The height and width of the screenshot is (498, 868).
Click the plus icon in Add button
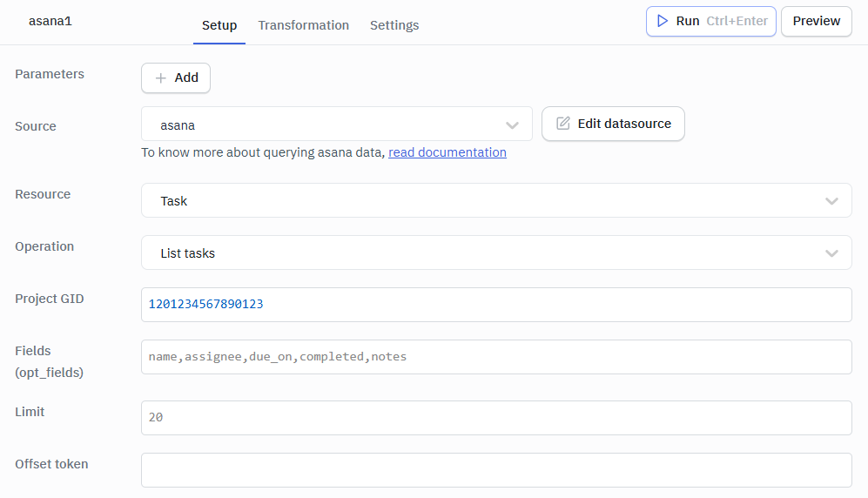160,78
